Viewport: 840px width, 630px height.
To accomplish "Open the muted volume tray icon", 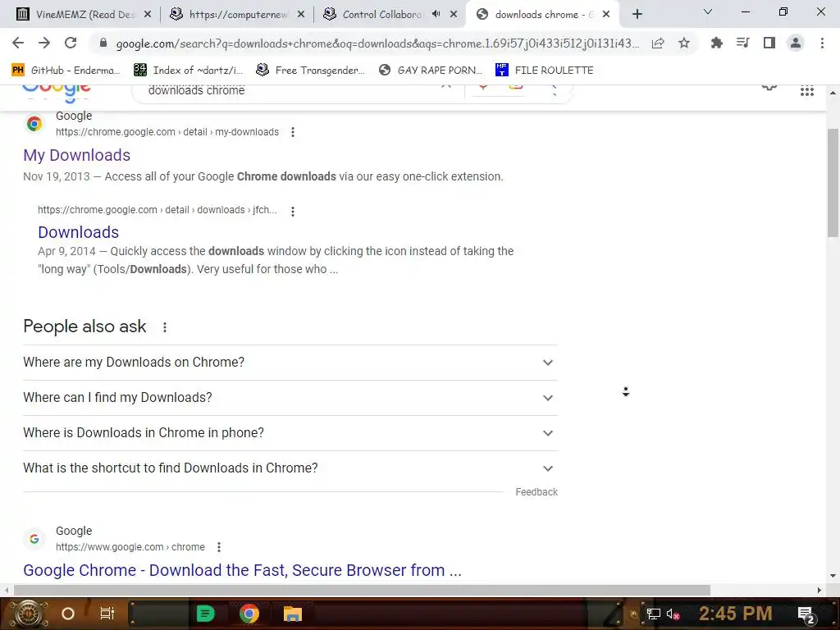I will tap(673, 614).
